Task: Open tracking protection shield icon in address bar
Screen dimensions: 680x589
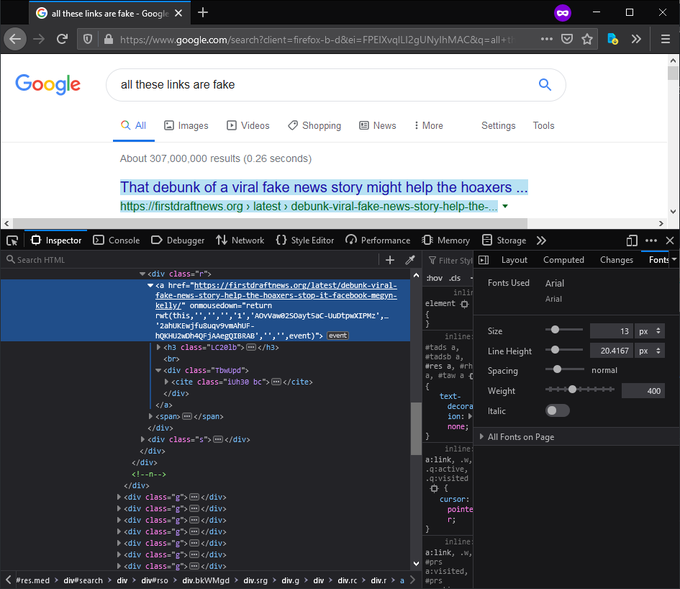Action: click(88, 39)
